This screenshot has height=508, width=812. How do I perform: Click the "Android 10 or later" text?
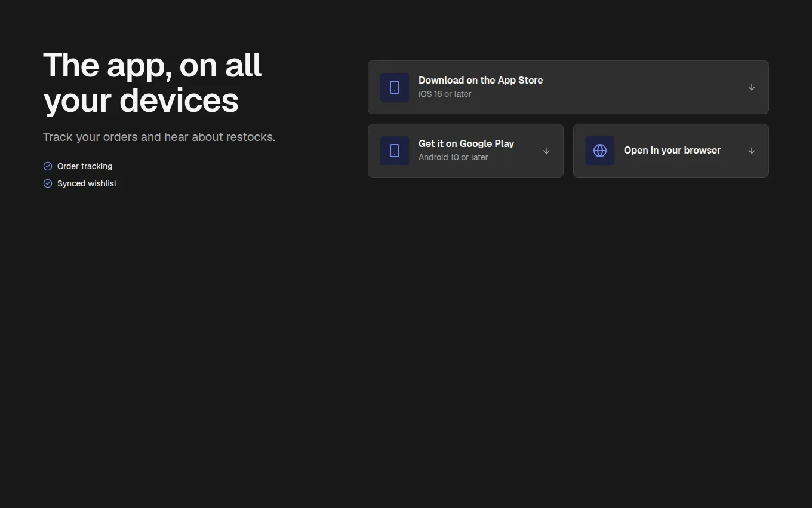pyautogui.click(x=453, y=157)
